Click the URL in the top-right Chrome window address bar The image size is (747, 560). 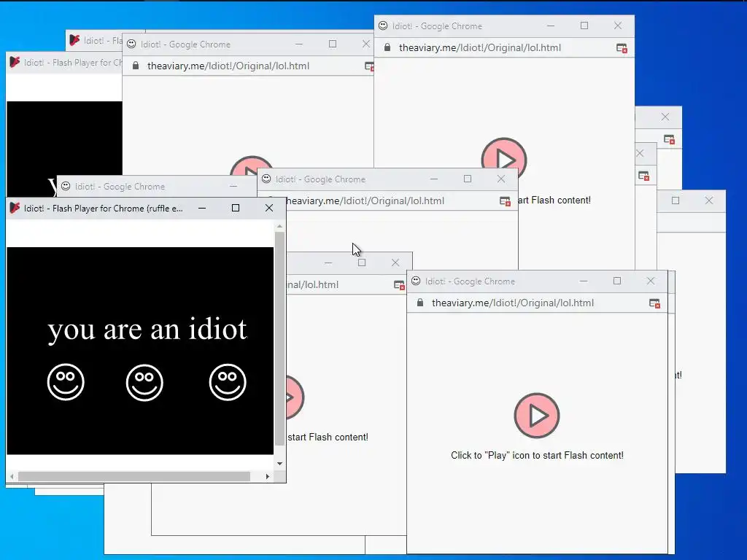(480, 47)
